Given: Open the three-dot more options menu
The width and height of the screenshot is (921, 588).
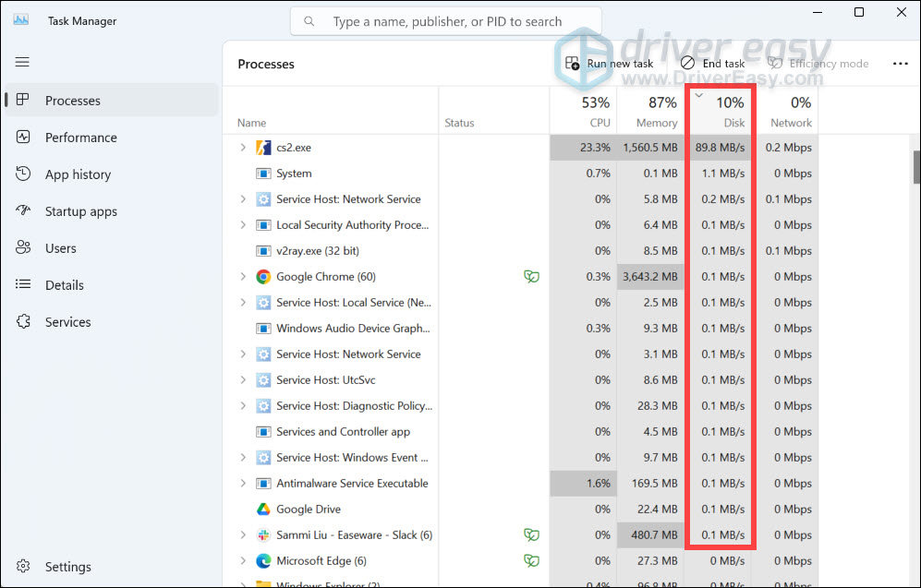Looking at the screenshot, I should [x=900, y=64].
